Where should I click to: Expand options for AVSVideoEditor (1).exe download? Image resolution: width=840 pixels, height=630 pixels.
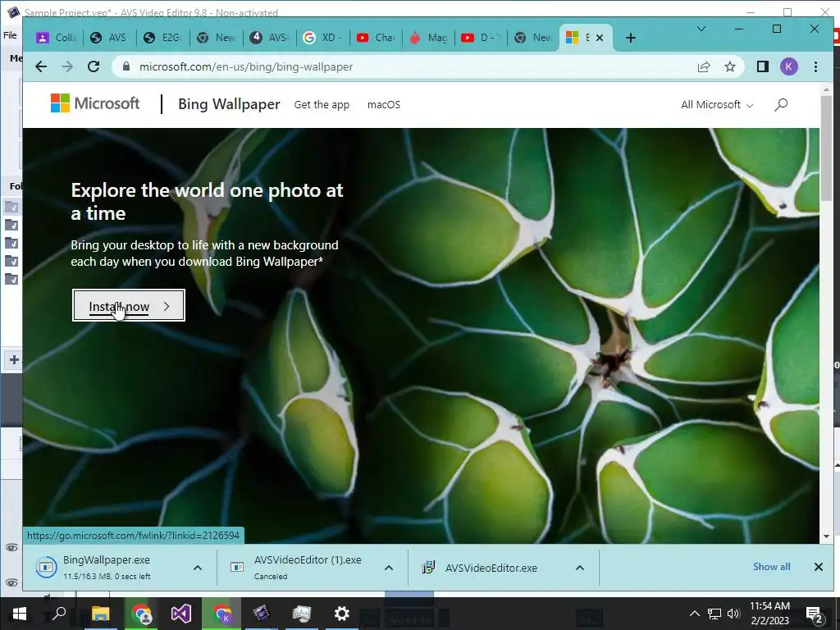pyautogui.click(x=389, y=568)
